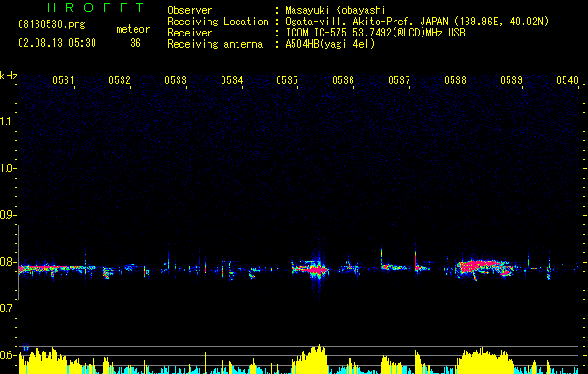588x374 pixels.
Task: Click the 0540 time marker
Action: pos(567,79)
